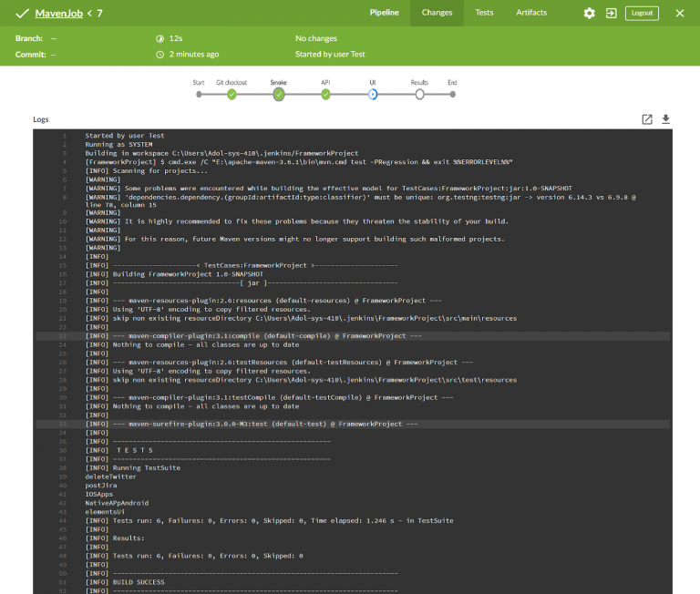Open the Tests tab

[x=484, y=13]
